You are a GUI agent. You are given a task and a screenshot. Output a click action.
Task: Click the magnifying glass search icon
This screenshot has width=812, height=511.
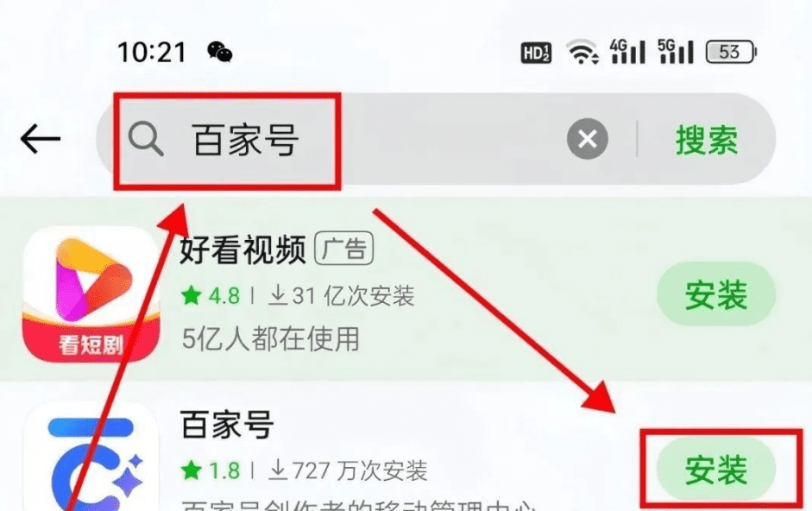146,139
